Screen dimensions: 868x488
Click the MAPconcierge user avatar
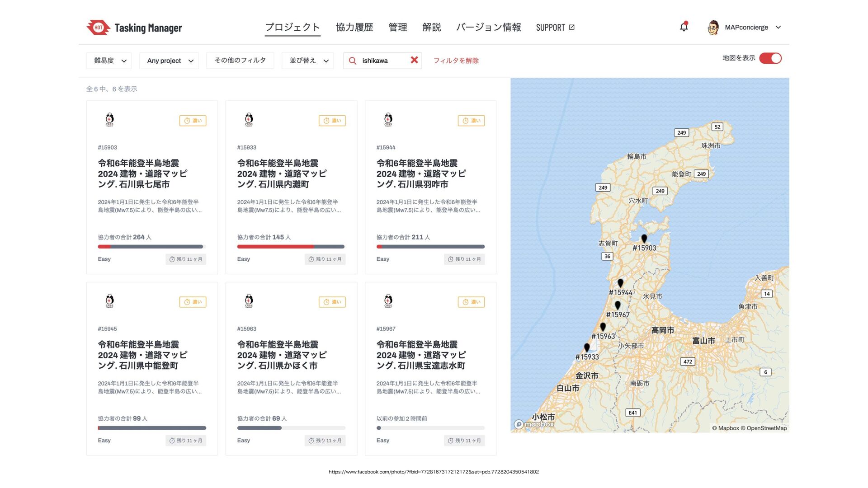coord(713,27)
